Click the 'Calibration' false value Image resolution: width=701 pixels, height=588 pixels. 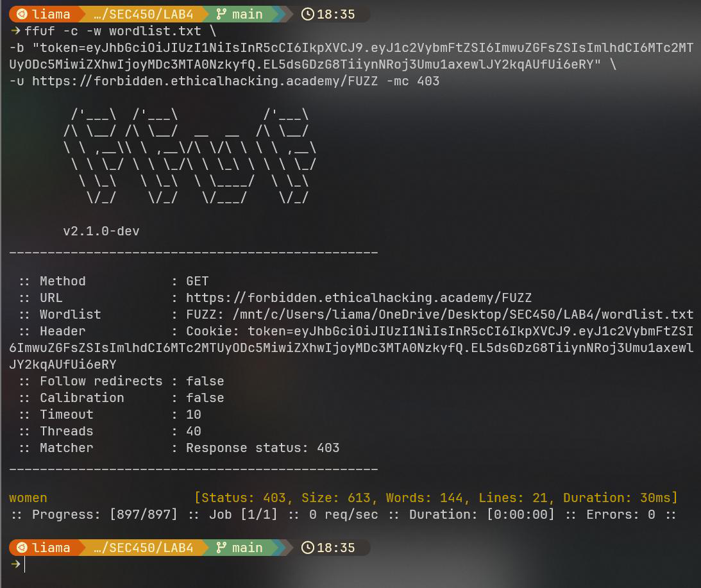point(205,398)
